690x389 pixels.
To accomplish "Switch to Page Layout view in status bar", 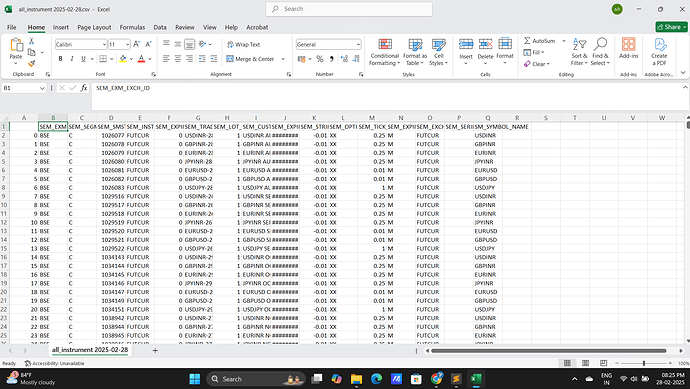I will click(x=585, y=363).
